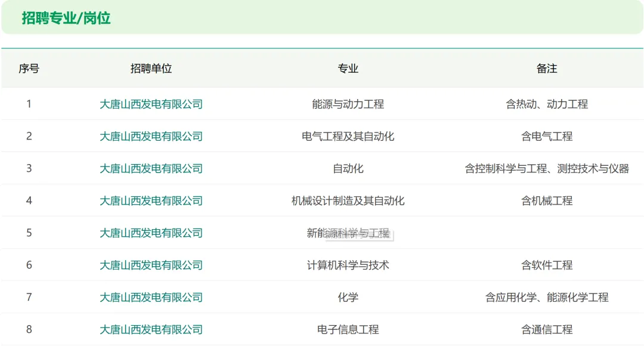Click the 含控制科学与工程、测控技术与仪器 remark
Screen dimensions: 644x346
coord(547,168)
